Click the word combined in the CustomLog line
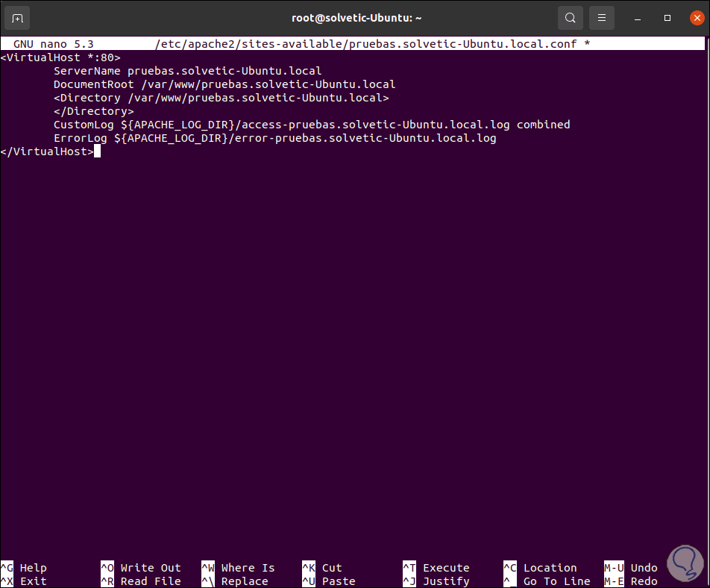 [544, 125]
